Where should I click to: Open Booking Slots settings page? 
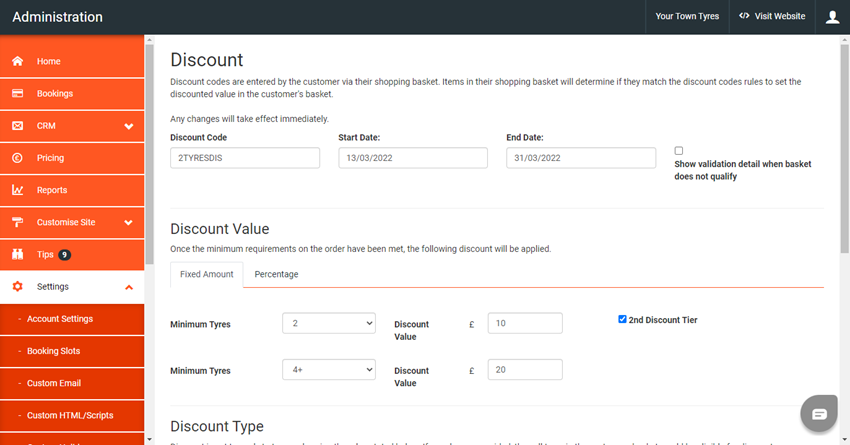(54, 351)
